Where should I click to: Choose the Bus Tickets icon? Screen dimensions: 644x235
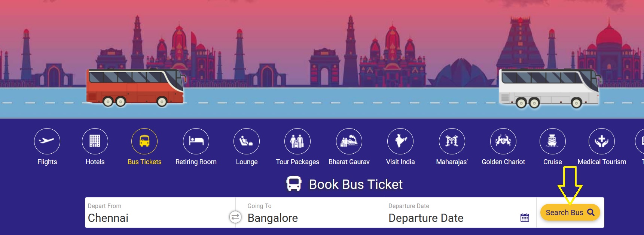point(144,141)
